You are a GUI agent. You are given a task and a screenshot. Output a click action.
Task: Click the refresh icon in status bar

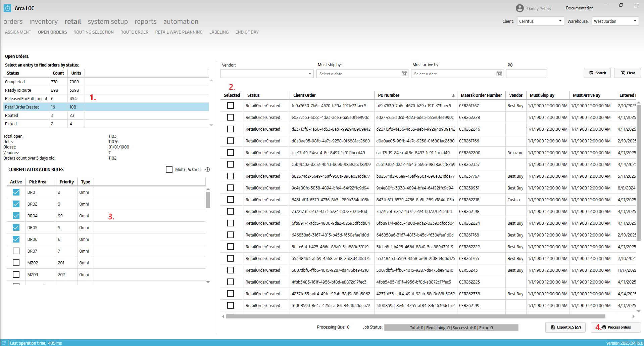pos(4,343)
